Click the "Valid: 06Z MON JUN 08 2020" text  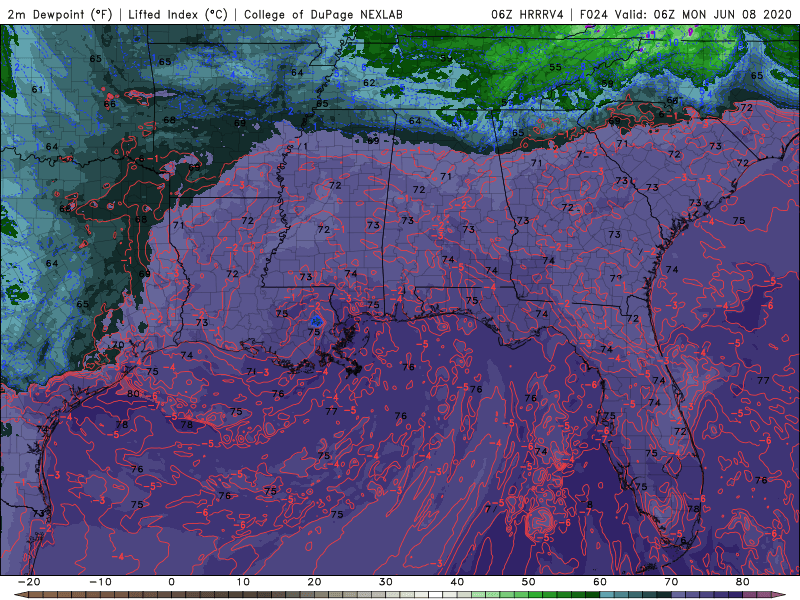tap(703, 14)
